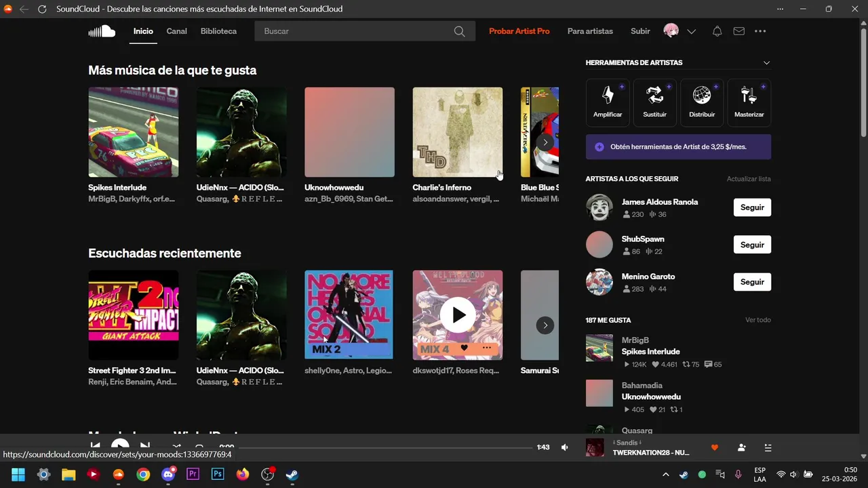Open Chrome from the taskbar
The image size is (868, 488).
143,474
